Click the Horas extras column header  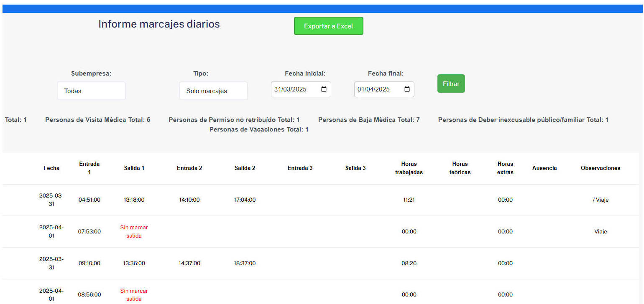pos(505,168)
